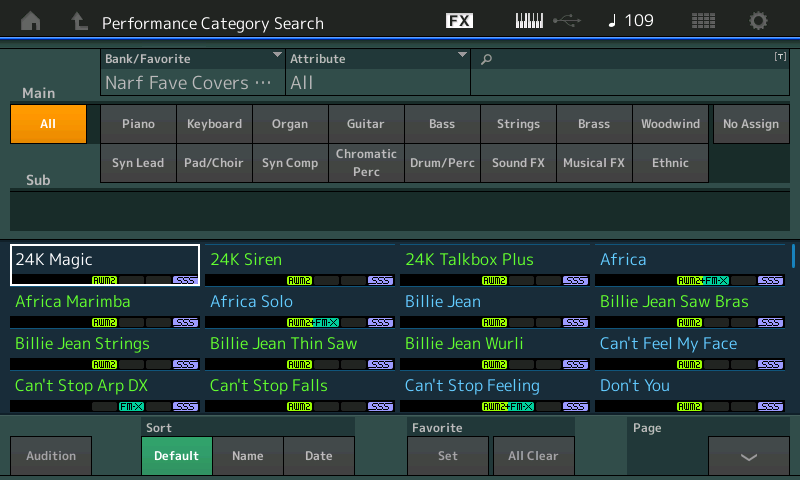Open tempo settings showing 109
Image resolution: width=800 pixels, height=480 pixels.
pos(631,21)
